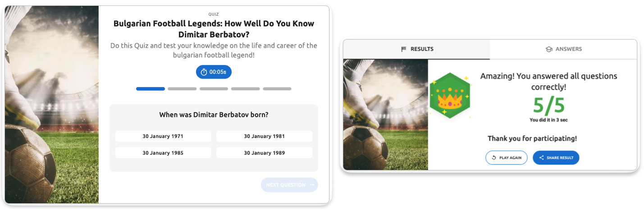Screen dimensions: 644x211
Task: Select answer 30 January 1981
Action: [264, 136]
